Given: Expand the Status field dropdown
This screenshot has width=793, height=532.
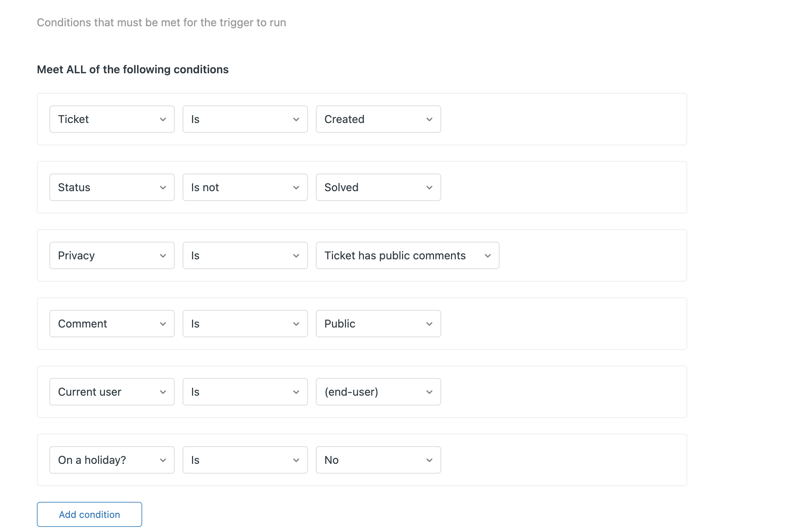Looking at the screenshot, I should tap(112, 187).
